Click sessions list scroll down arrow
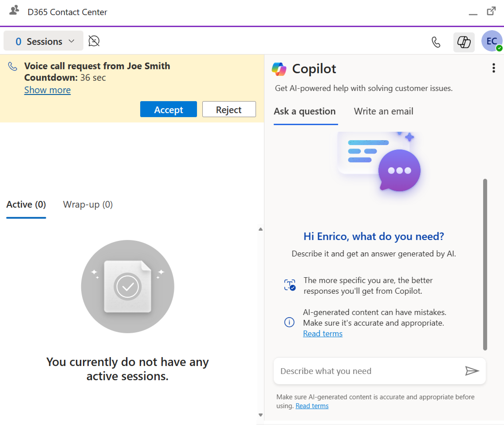Viewport: 504px width, 425px height. point(260,415)
